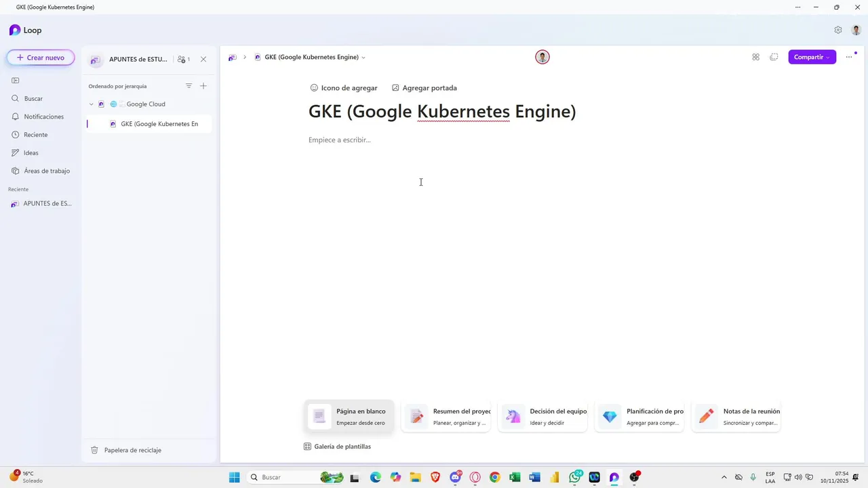The image size is (868, 488).
Task: Open workspace members icon showing 1
Action: 183,60
